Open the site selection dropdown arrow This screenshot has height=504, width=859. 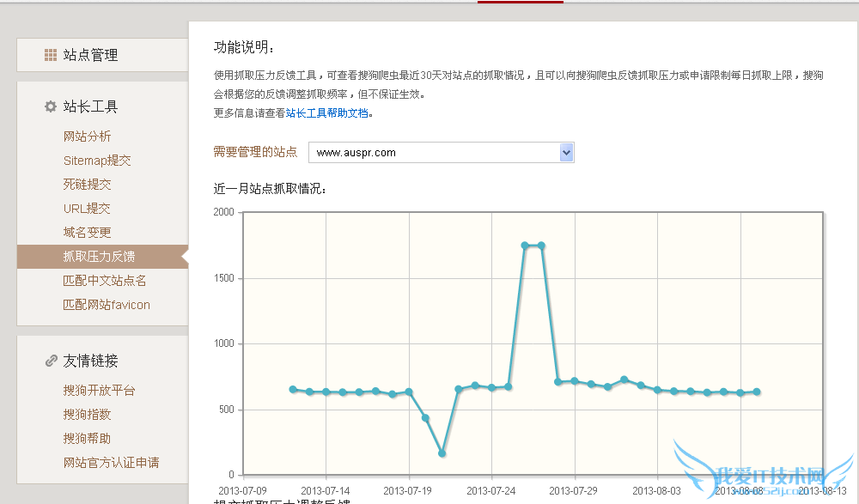click(565, 153)
